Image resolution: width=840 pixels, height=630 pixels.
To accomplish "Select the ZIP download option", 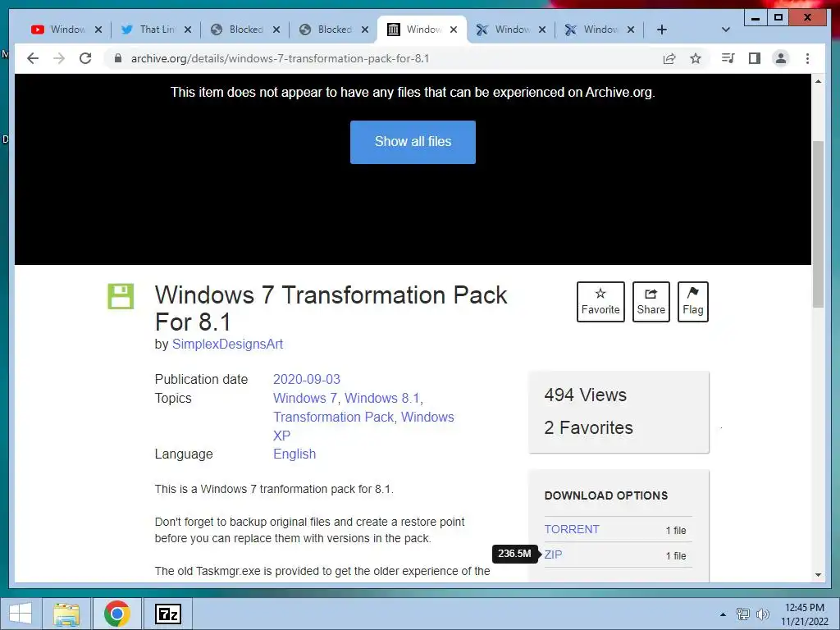I will 553,555.
